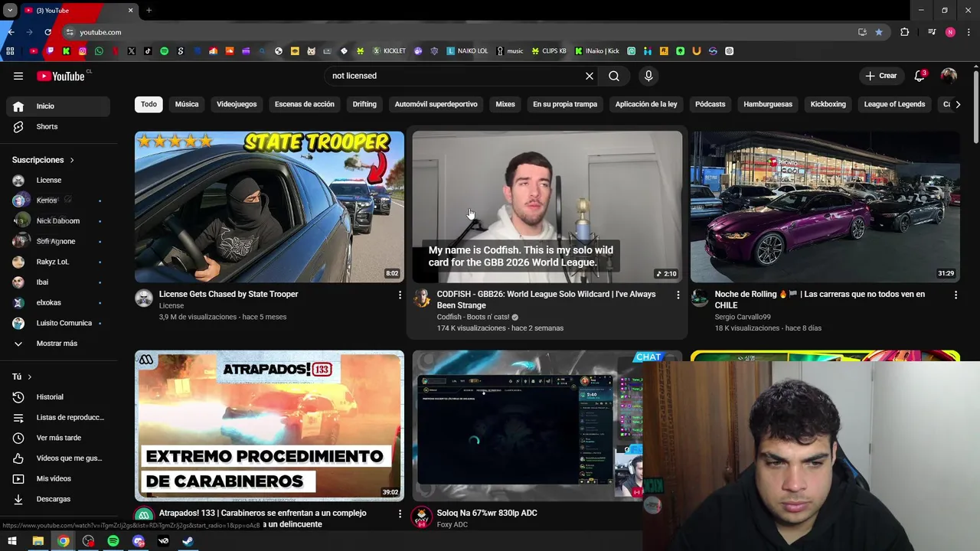Open the Luisito Comunica subscription
Image resolution: width=980 pixels, height=551 pixels.
point(58,323)
